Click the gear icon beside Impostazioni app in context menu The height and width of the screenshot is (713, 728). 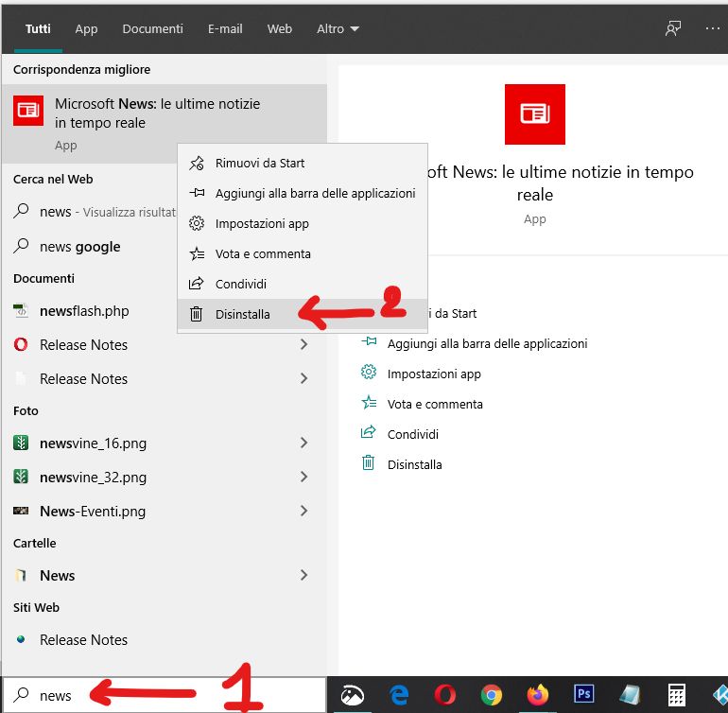(x=197, y=223)
